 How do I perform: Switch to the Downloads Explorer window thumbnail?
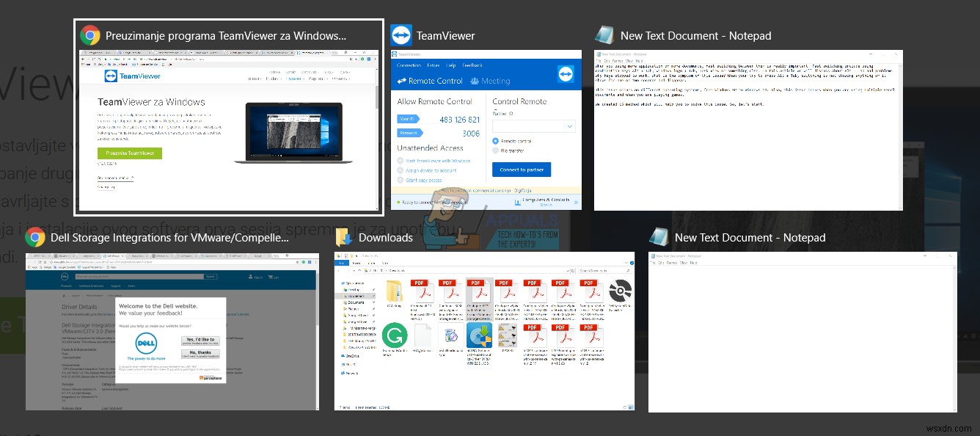484,331
